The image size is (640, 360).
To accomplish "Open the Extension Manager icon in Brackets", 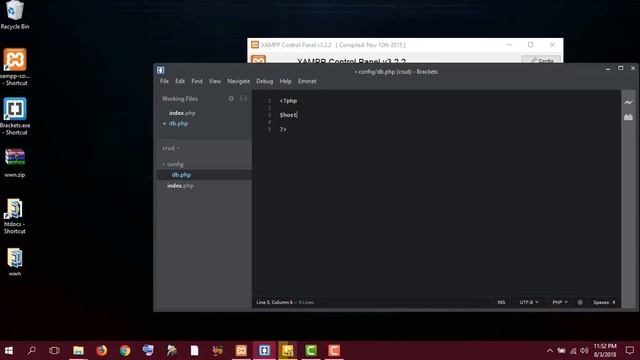I will pos(628,117).
